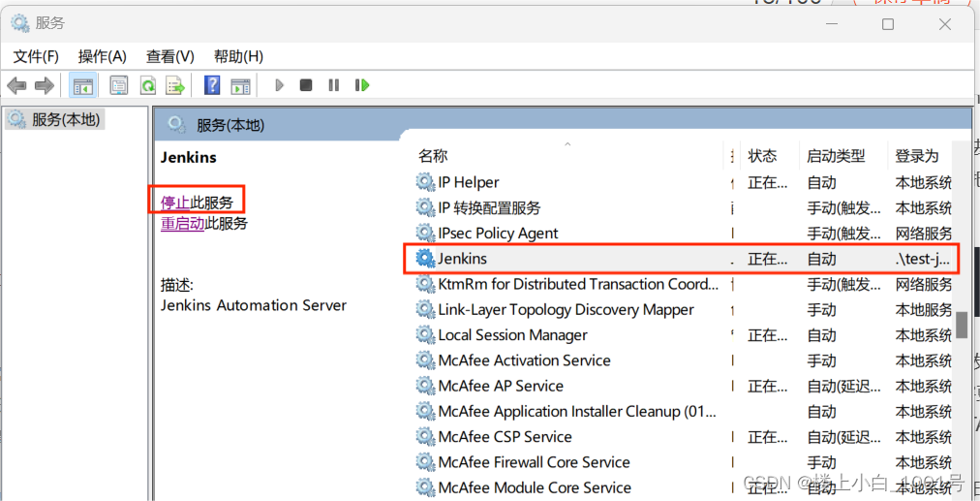Select the McAfee AP Service name
Viewport: 980px width, 501px height.
pyautogui.click(x=501, y=386)
